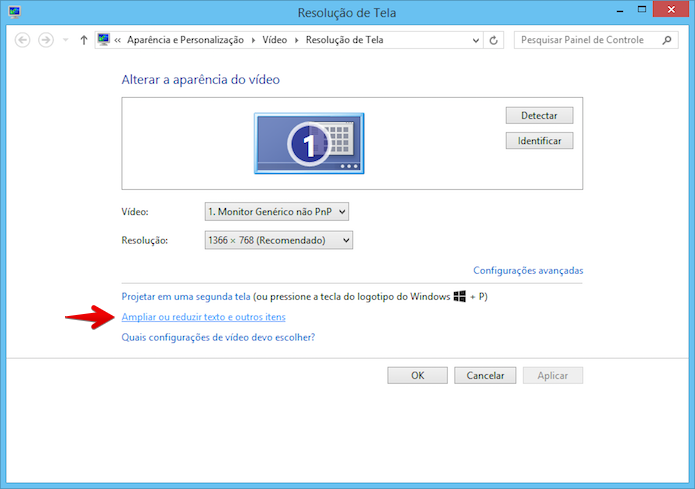Open Quais configurações de vídeo devo escolher?

point(218,337)
